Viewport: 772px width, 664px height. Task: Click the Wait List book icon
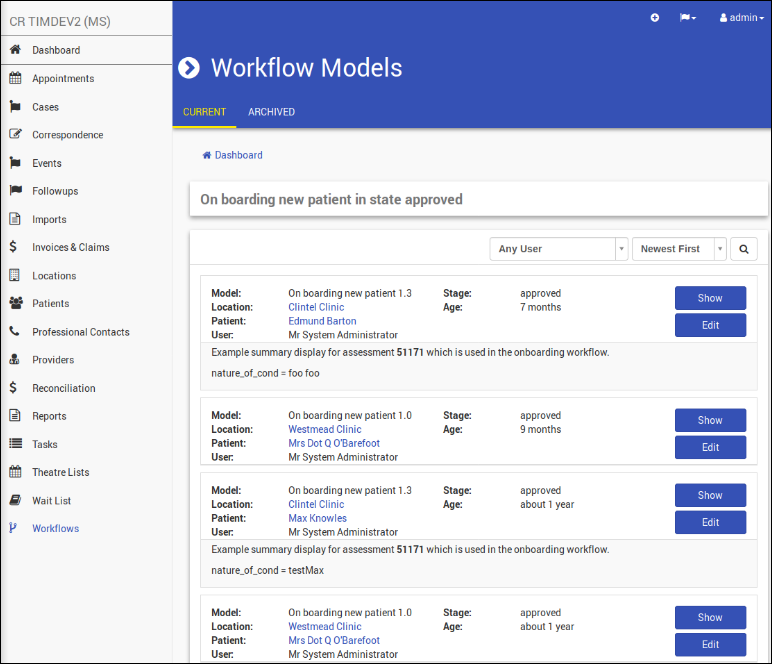coord(15,500)
